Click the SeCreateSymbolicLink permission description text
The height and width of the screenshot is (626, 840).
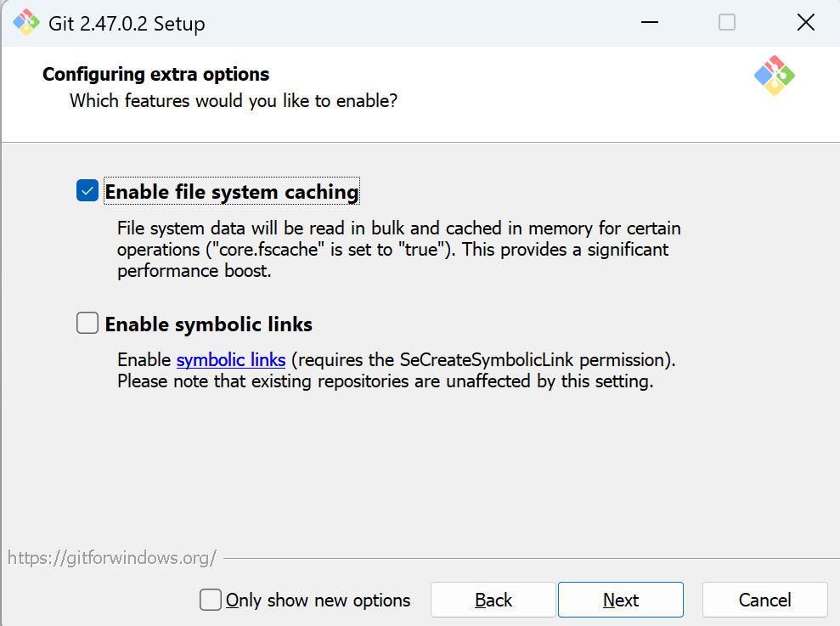(482, 359)
